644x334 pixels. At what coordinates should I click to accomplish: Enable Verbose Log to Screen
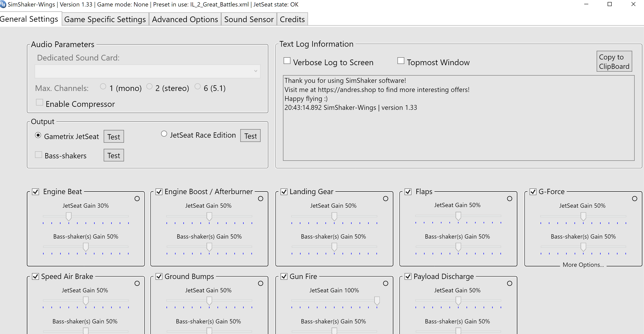[x=287, y=61]
